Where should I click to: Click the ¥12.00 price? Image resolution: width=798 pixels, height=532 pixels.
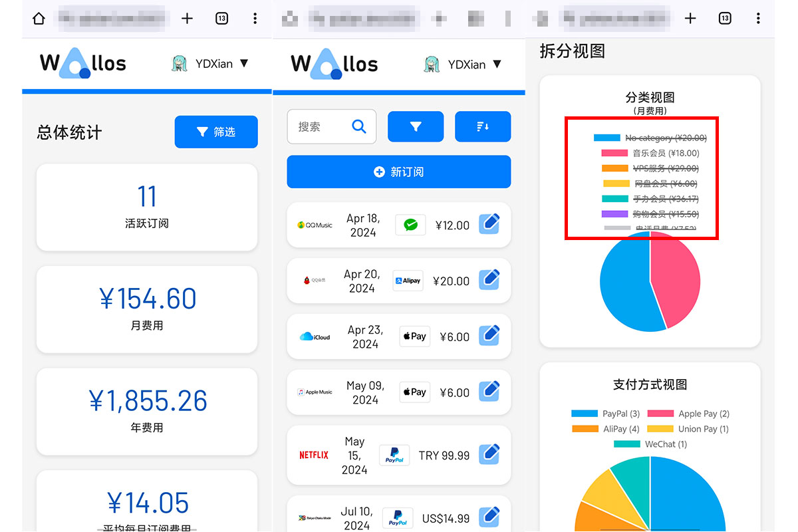(x=452, y=225)
